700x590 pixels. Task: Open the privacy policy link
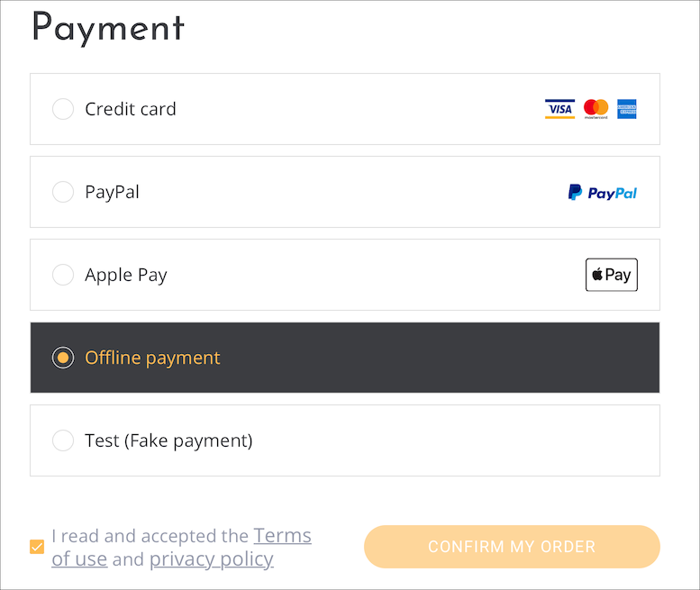click(211, 559)
